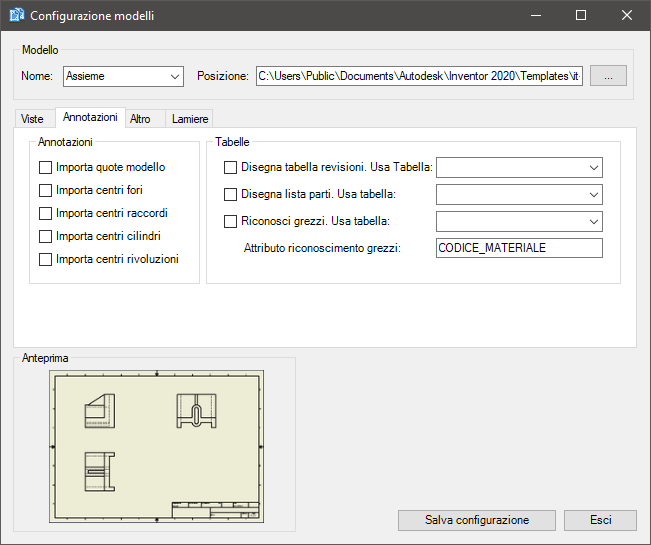Click the drawing preview thumbnail
This screenshot has width=651, height=545.
point(157,447)
